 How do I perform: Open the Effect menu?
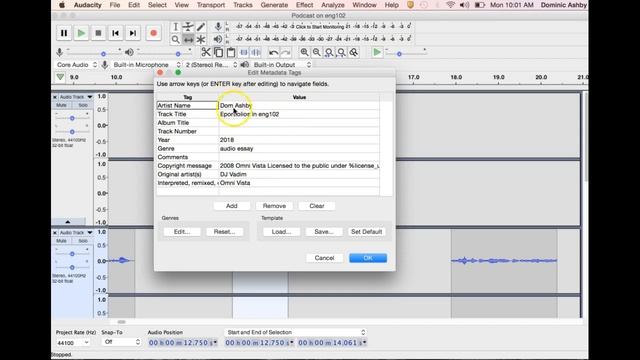pos(304,5)
